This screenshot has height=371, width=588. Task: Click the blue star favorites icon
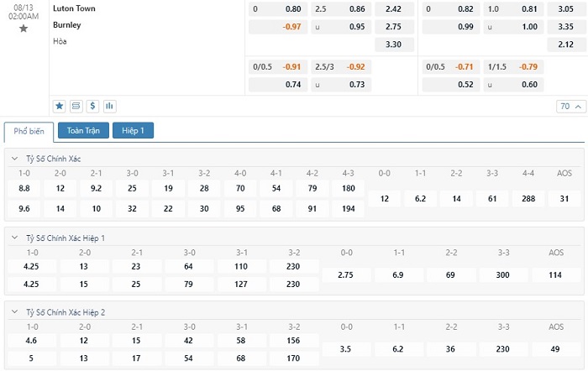click(60, 106)
